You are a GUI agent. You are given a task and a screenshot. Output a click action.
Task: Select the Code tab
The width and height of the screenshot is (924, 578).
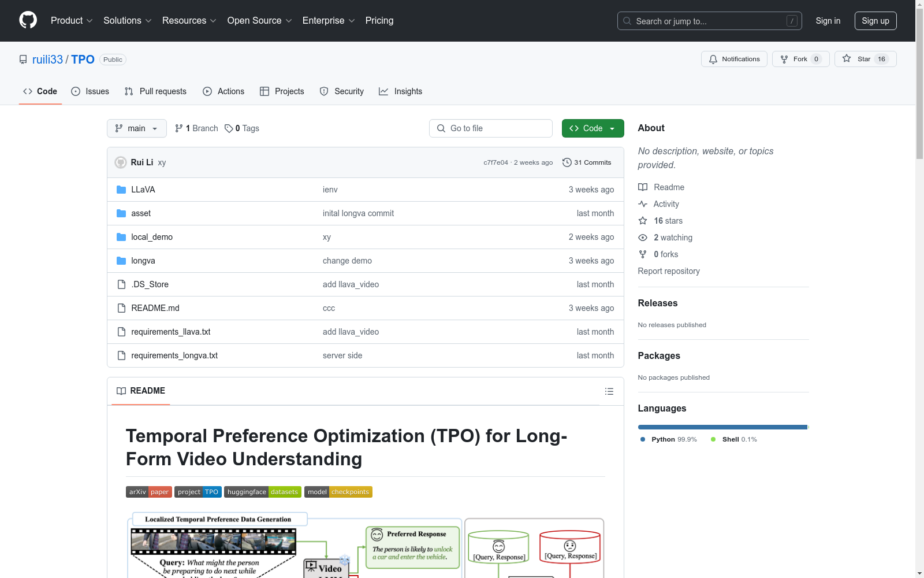[40, 91]
